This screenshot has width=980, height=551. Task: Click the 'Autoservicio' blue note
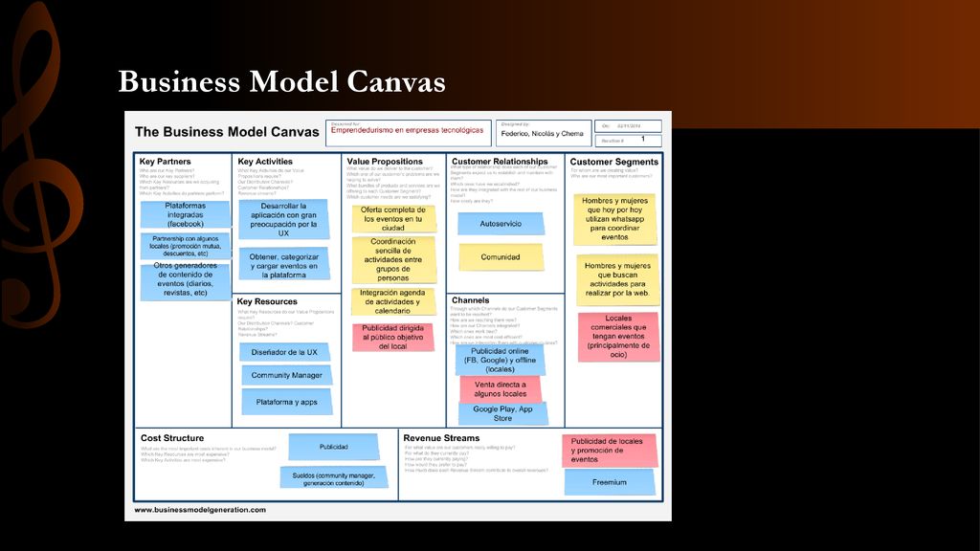click(x=501, y=224)
